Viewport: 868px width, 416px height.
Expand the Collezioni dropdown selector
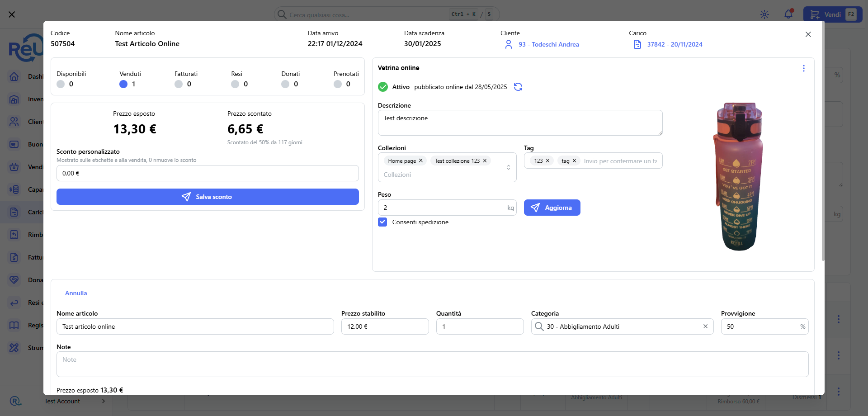508,167
